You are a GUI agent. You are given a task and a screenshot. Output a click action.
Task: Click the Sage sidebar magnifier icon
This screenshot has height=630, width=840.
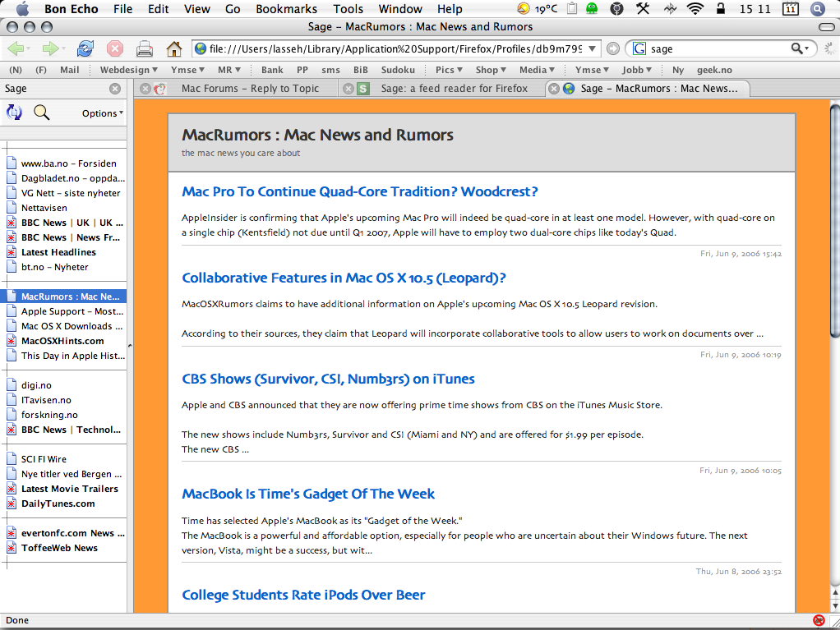coord(41,113)
